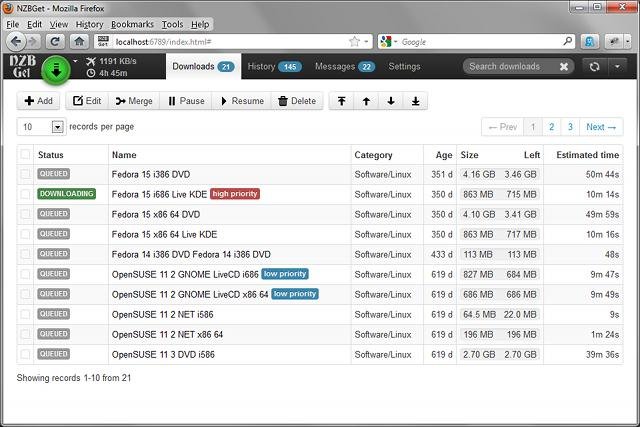Open the address bar history dropdown

pos(366,42)
